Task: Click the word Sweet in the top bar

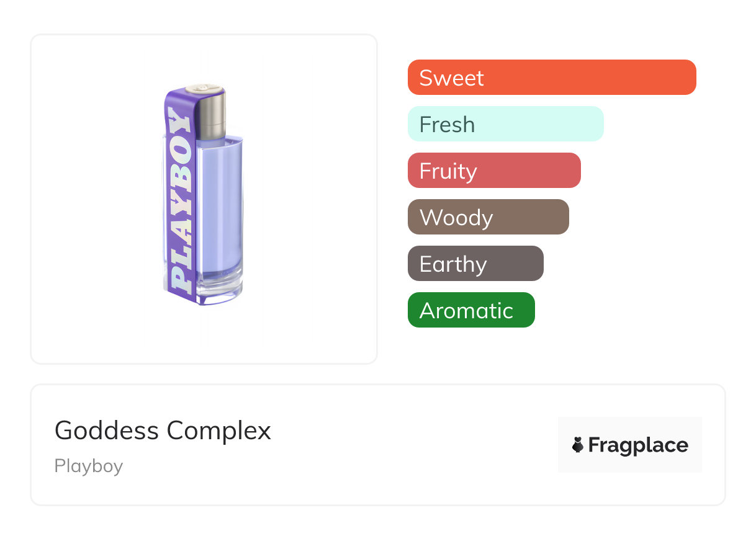Action: click(x=451, y=78)
